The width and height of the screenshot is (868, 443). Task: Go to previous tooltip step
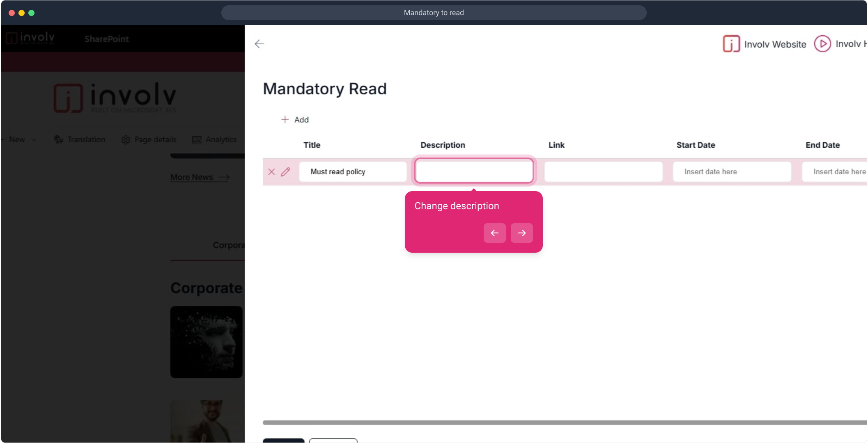coord(494,233)
